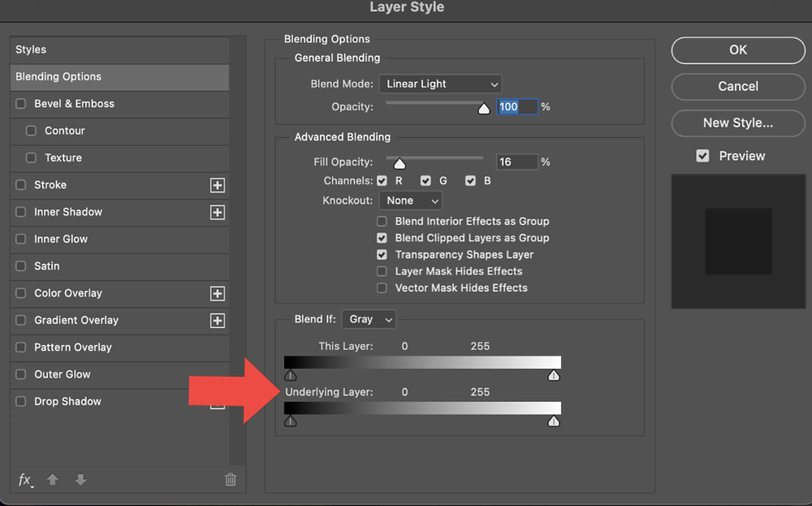Screen dimensions: 812x506
Task: Click the This Layer gradient bar
Action: pos(422,362)
